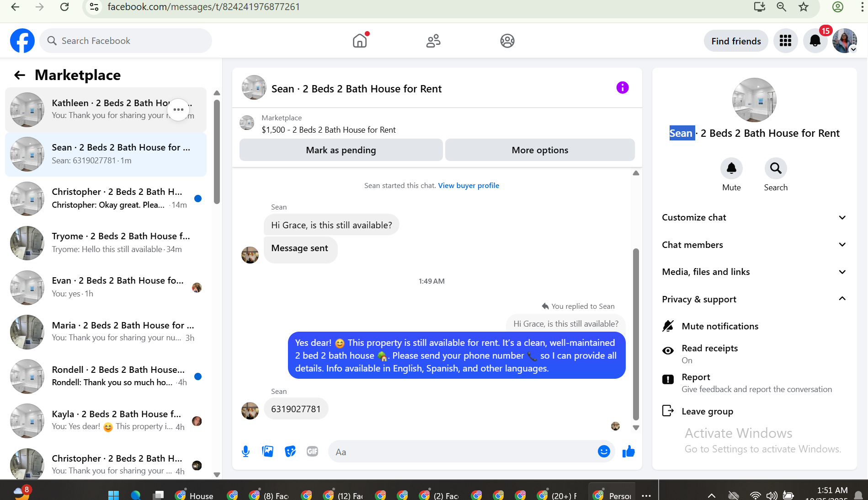
Task: Click the conversation list scroll down arrow
Action: pyautogui.click(x=217, y=474)
